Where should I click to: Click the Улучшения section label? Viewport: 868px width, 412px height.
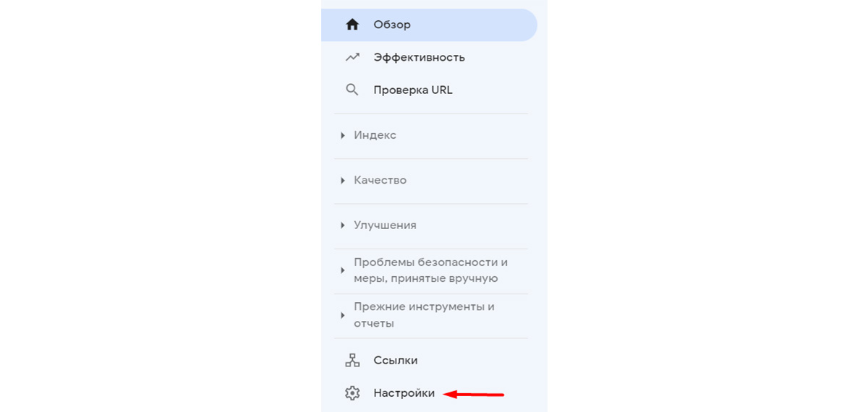tap(385, 226)
